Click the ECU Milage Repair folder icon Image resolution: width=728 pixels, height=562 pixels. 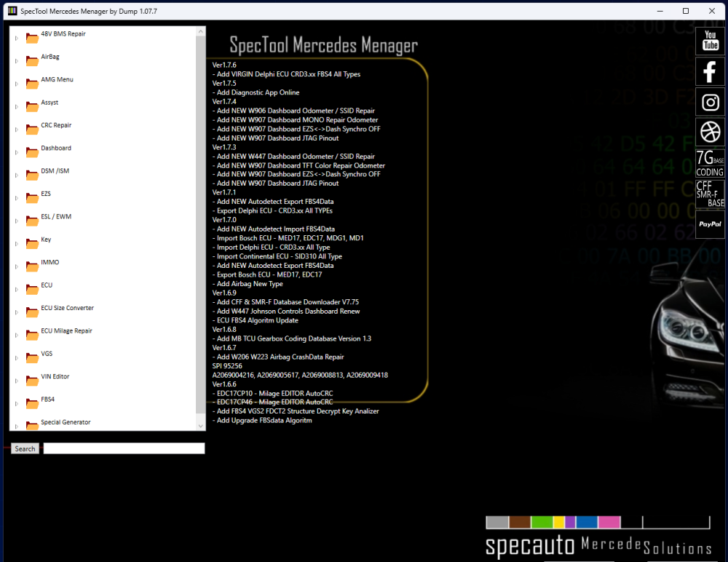click(x=32, y=334)
